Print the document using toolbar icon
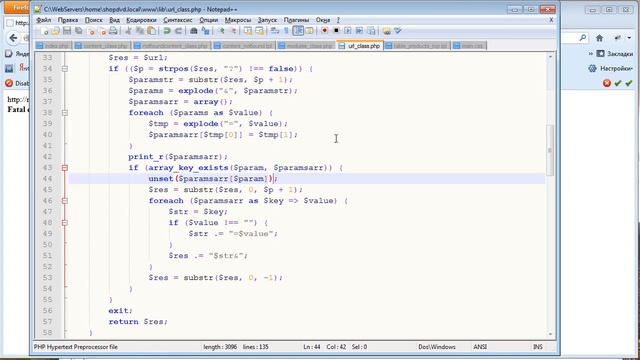 [x=113, y=31]
